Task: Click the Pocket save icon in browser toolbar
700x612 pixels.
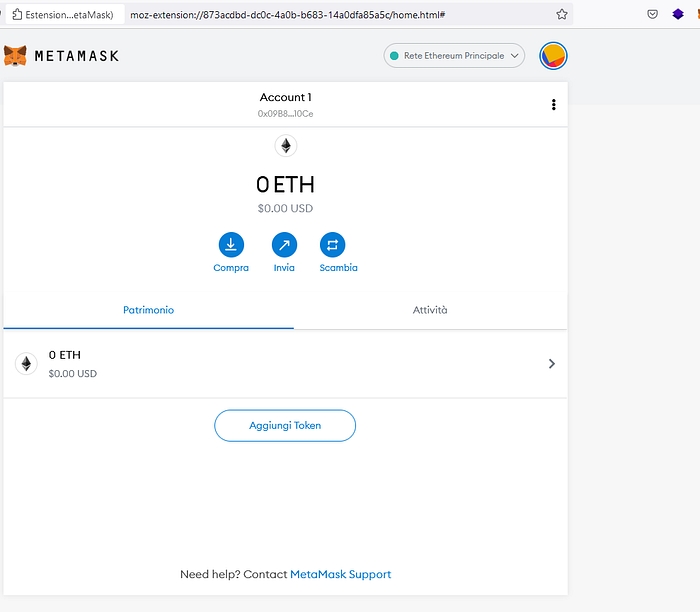Action: point(652,15)
